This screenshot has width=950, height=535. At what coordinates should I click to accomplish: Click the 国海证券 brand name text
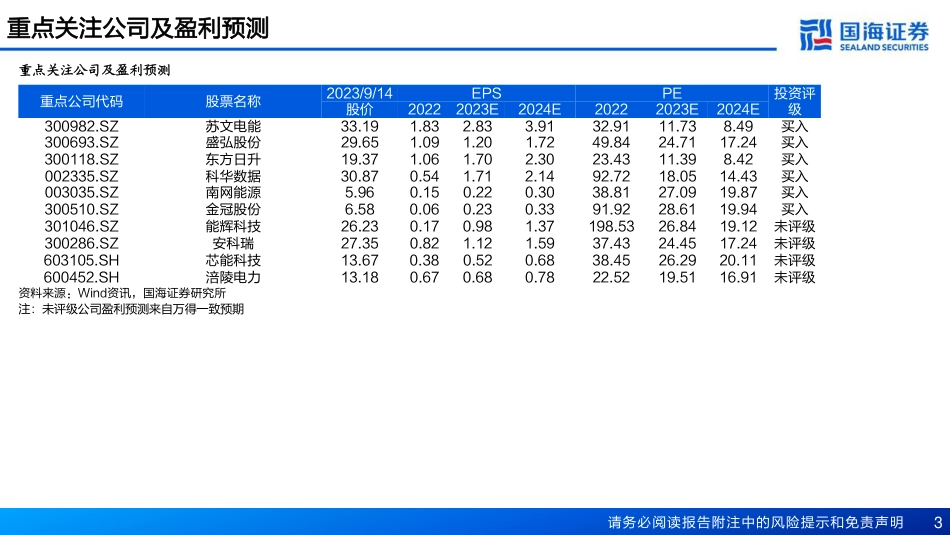pyautogui.click(x=884, y=31)
